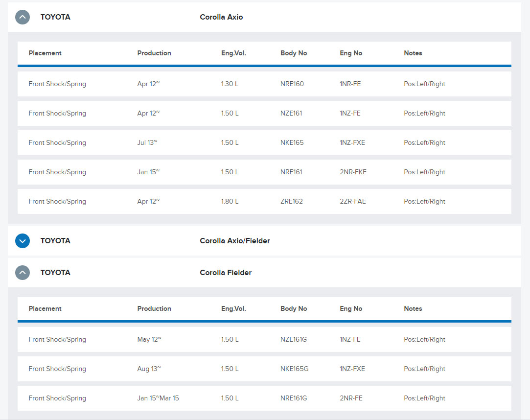Click engine number 1NZ-FXE in NKE165G row
This screenshot has width=530, height=420.
click(x=352, y=369)
